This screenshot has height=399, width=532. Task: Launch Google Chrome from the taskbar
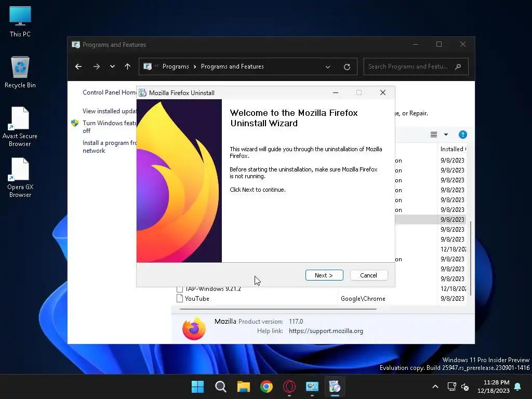[x=267, y=387]
